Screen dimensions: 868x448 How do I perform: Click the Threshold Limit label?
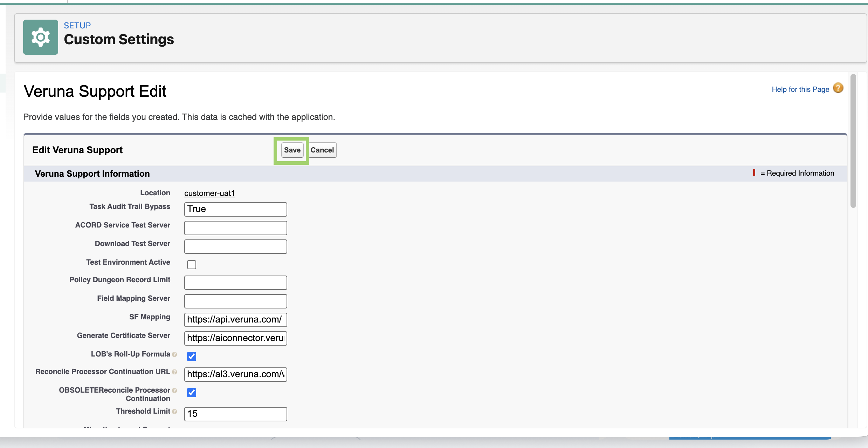(x=143, y=411)
